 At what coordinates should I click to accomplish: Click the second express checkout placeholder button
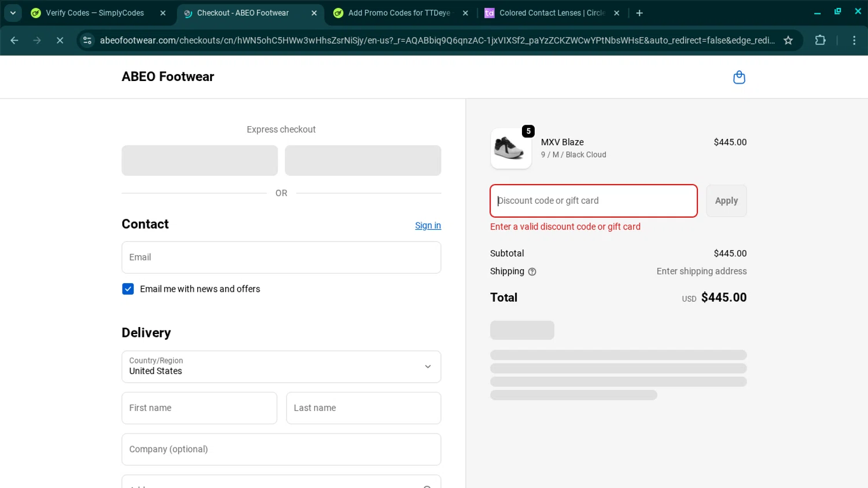[363, 160]
